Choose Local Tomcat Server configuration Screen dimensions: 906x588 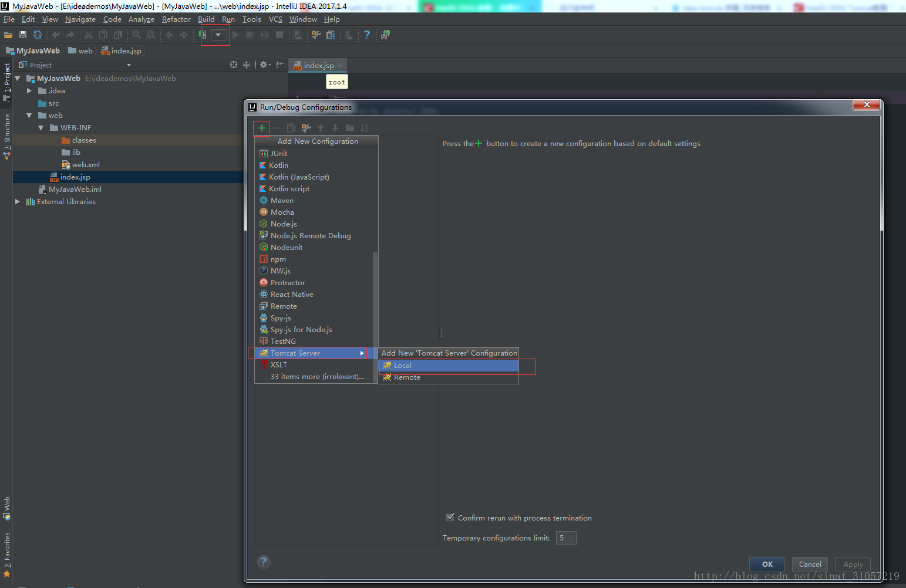[449, 365]
